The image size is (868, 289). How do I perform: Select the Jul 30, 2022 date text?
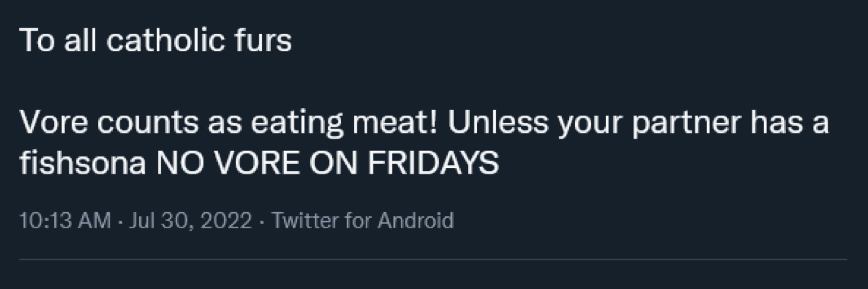click(190, 221)
